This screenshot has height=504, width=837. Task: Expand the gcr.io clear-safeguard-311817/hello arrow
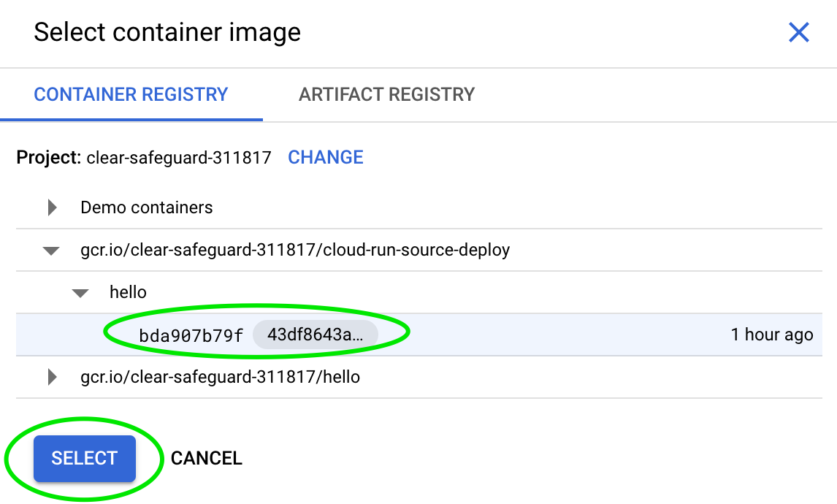point(52,377)
